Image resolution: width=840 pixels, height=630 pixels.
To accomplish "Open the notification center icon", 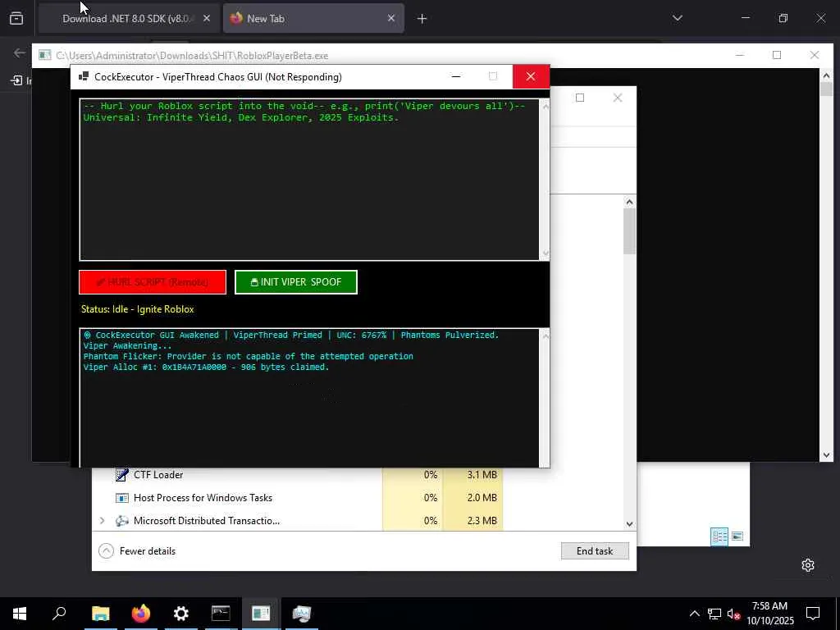I will click(x=813, y=614).
